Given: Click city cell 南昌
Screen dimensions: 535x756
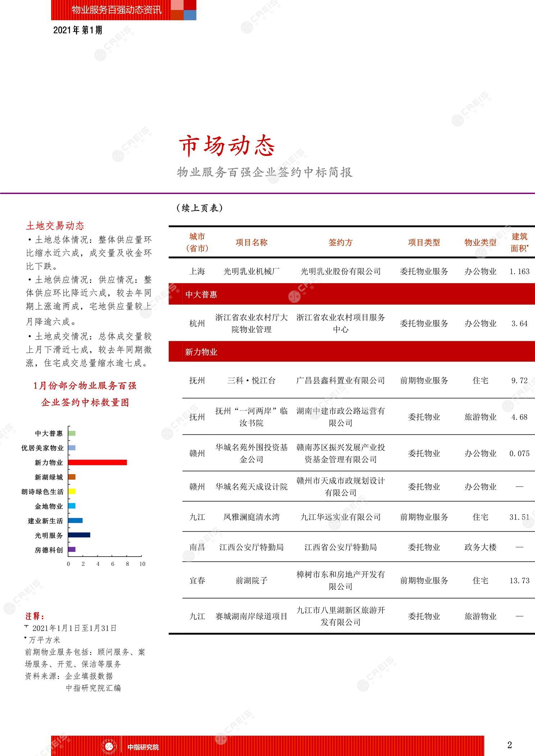Looking at the screenshot, I should (197, 547).
